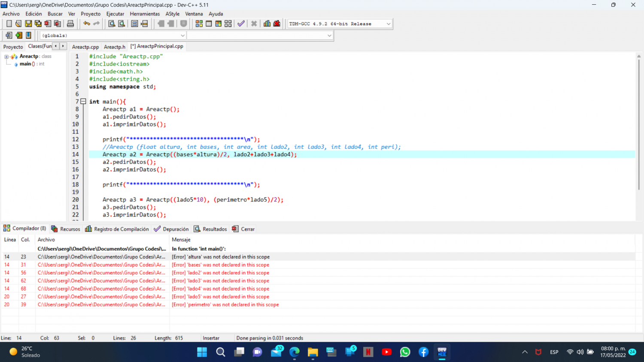This screenshot has height=362, width=644.
Task: Click the Mensaje column header
Action: pos(181,240)
